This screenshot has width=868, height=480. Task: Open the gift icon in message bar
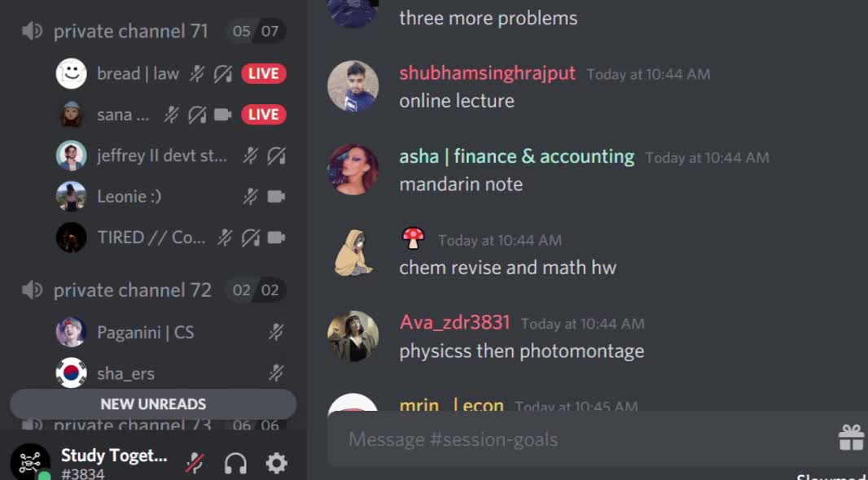coord(851,438)
